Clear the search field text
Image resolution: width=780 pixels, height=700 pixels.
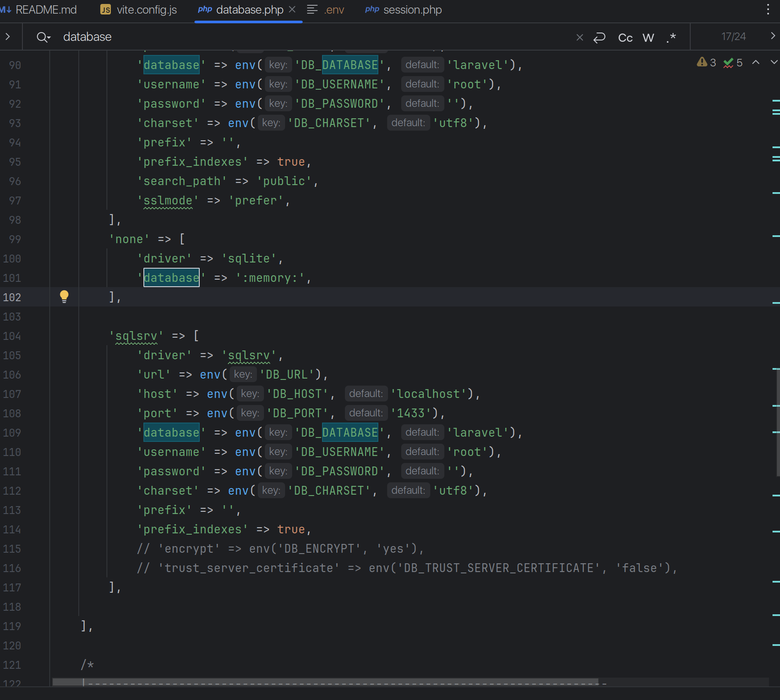pyautogui.click(x=580, y=37)
